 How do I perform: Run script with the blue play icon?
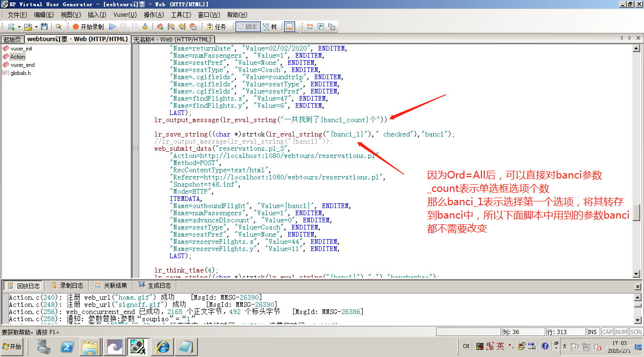click(x=112, y=27)
